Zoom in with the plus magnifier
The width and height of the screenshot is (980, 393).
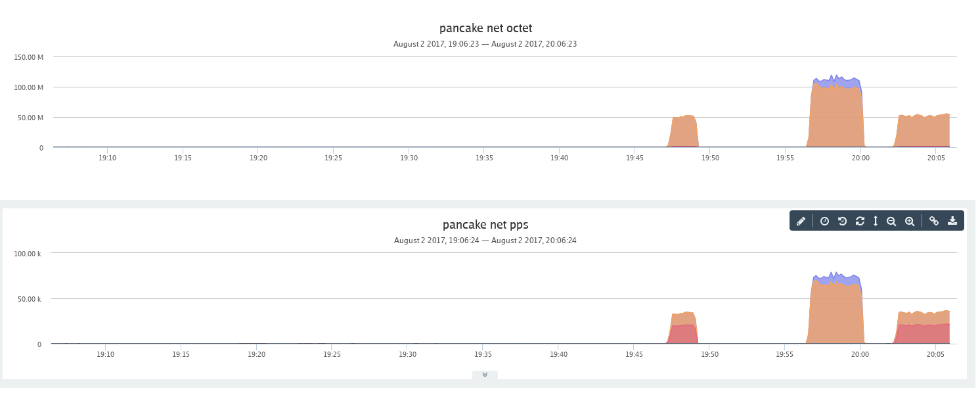(910, 221)
